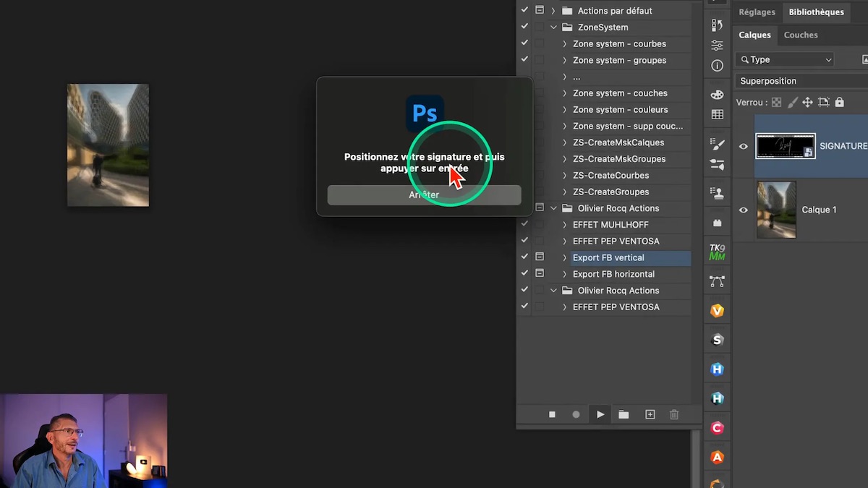Open the History panel icon
The width and height of the screenshot is (868, 488).
click(x=717, y=25)
